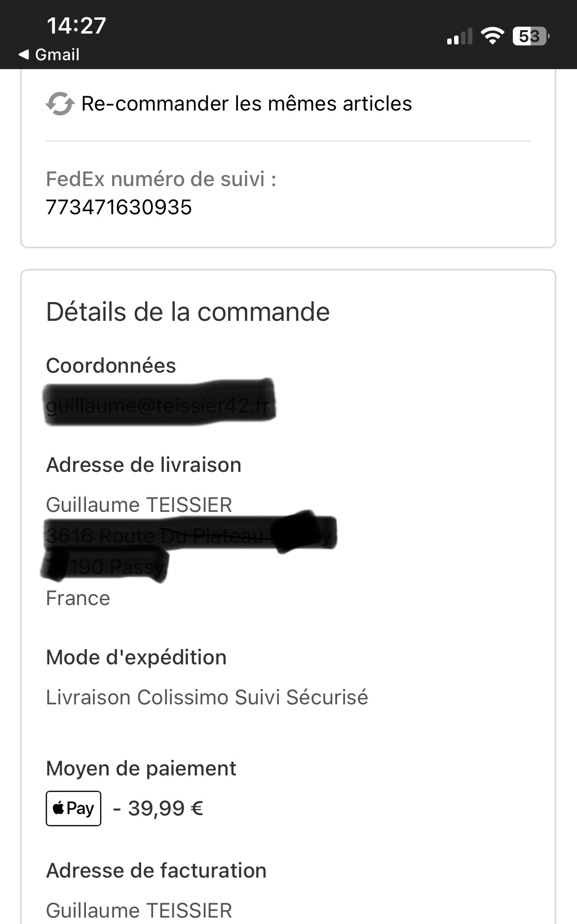Tap Re-commander les mêmes articles
577x924 pixels.
(x=246, y=104)
